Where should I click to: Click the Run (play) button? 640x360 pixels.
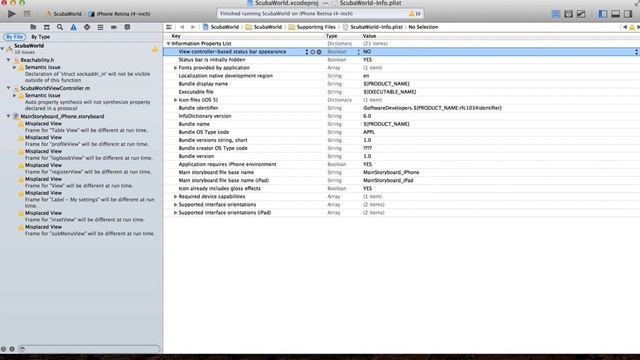(x=12, y=14)
